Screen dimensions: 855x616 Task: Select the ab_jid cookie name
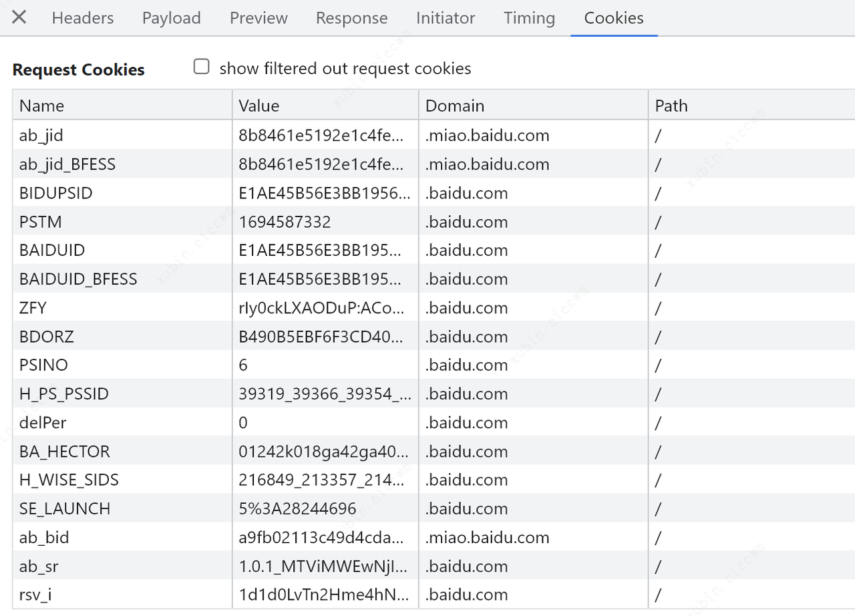click(x=41, y=136)
